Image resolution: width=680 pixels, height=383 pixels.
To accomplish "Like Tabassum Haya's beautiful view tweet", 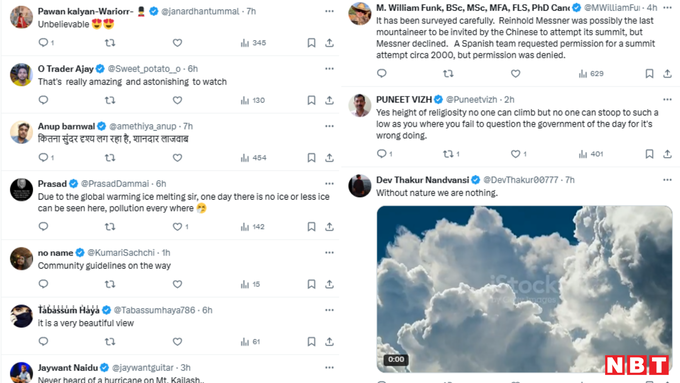I will pos(177,342).
